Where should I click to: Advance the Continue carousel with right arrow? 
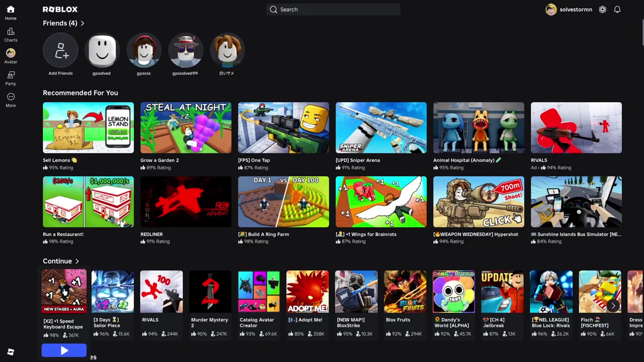(x=613, y=306)
